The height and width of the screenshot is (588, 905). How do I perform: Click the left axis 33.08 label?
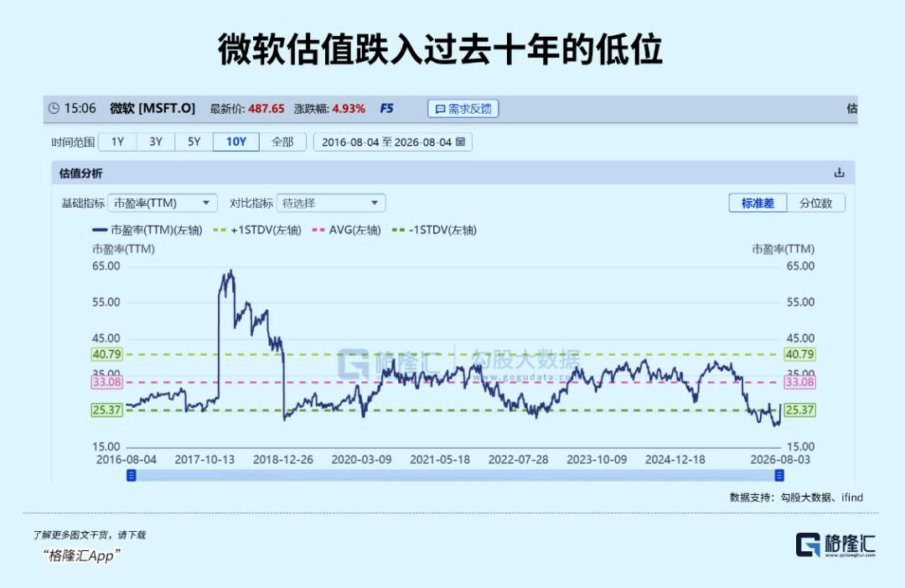point(107,382)
